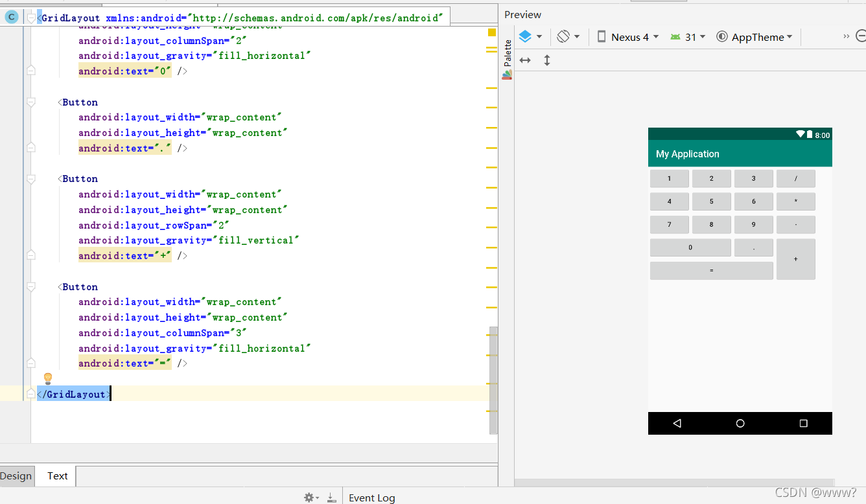
Task: Click the "1" button in phone preview
Action: (x=670, y=178)
